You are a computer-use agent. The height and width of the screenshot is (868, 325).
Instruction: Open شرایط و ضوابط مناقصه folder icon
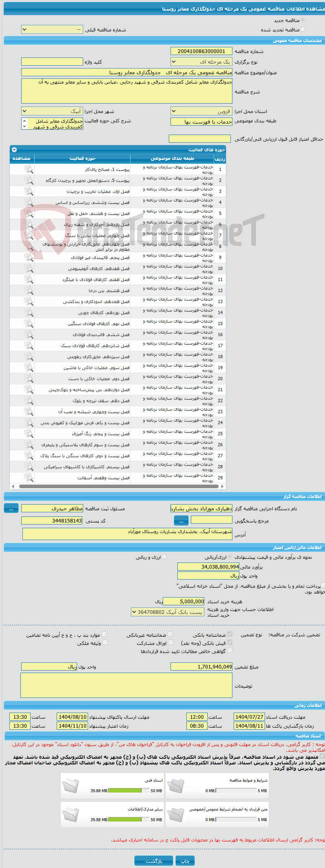pos(176,786)
